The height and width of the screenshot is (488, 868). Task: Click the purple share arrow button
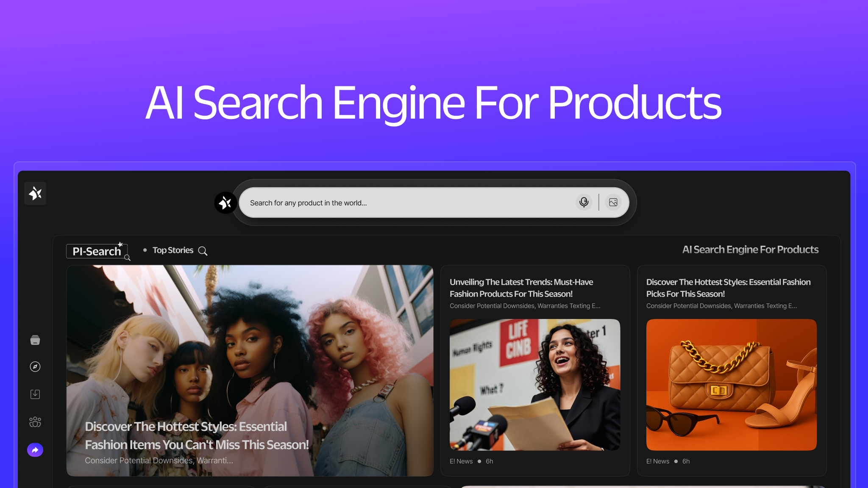coord(35,450)
